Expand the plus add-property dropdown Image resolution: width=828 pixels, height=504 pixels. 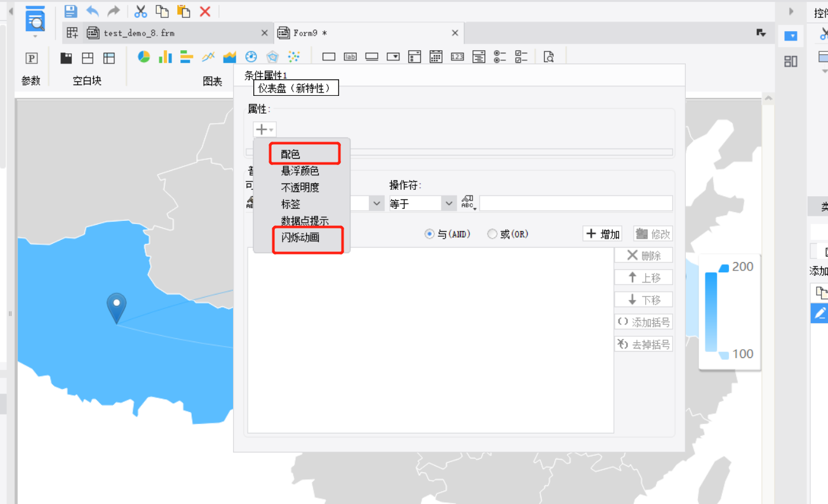[x=264, y=129]
